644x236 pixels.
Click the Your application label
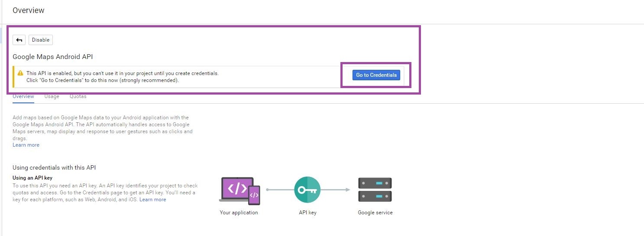pyautogui.click(x=239, y=213)
